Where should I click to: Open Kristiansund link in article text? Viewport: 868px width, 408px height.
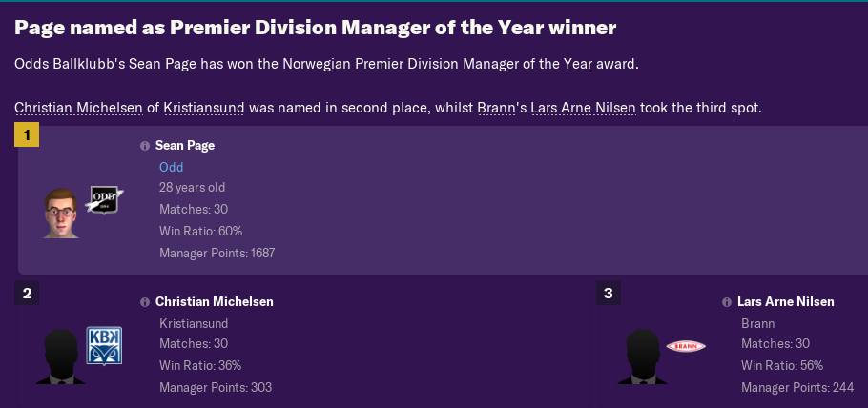pyautogui.click(x=204, y=108)
